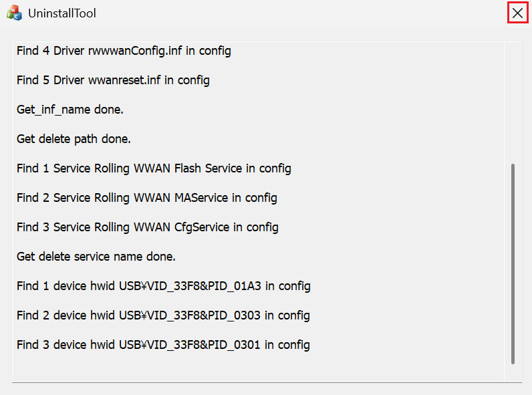Image resolution: width=532 pixels, height=395 pixels.
Task: Click the scrollbar track above the thumb
Action: tap(513, 103)
